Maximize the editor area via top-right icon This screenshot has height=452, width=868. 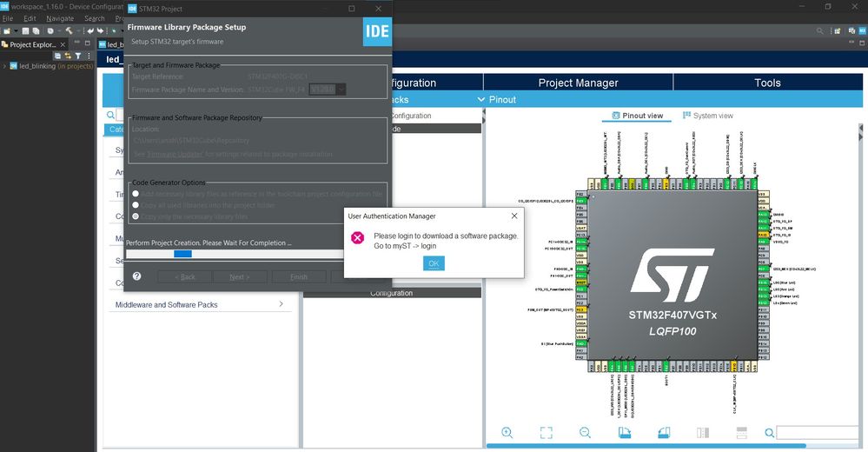[862, 43]
